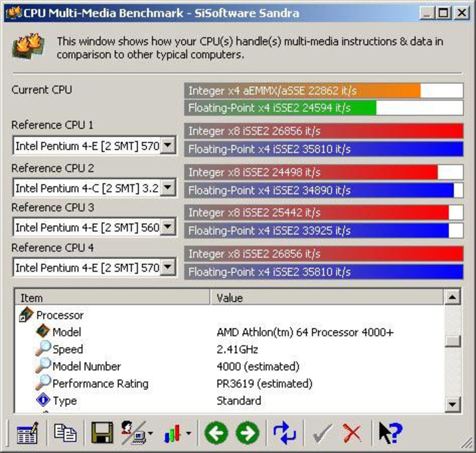Click the Current CPU Floating-Point green bar
The image size is (476, 453).
point(323,108)
